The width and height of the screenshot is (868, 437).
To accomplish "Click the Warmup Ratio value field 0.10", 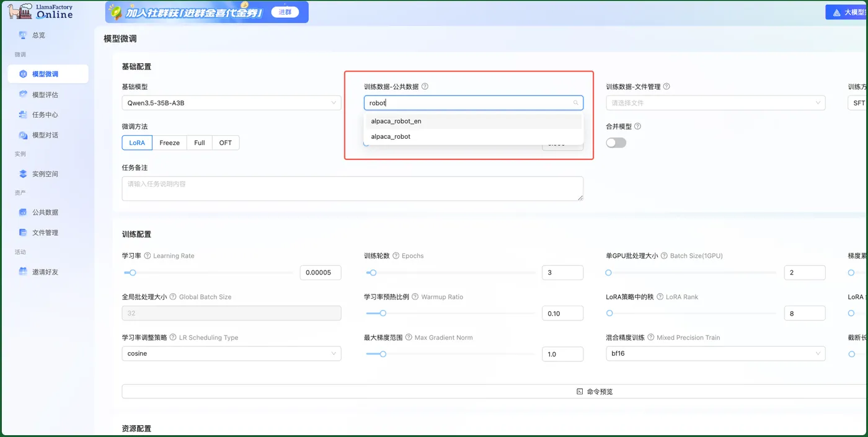I will point(562,314).
